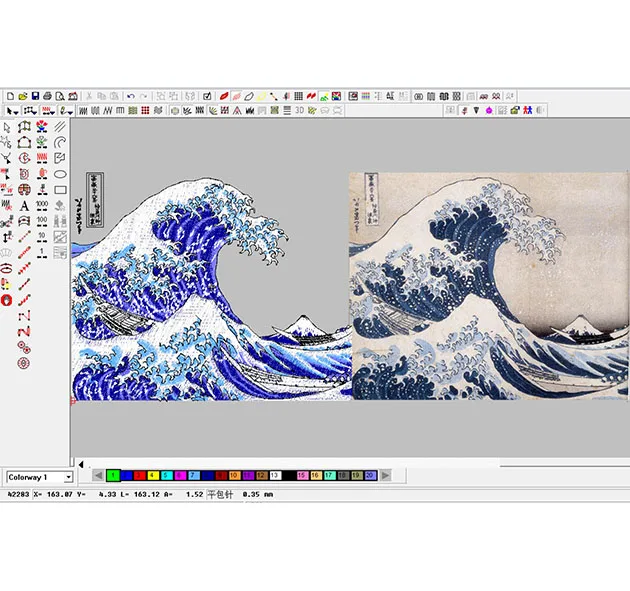Save design with the floppy disk icon
The height and width of the screenshot is (591, 630).
click(x=35, y=96)
